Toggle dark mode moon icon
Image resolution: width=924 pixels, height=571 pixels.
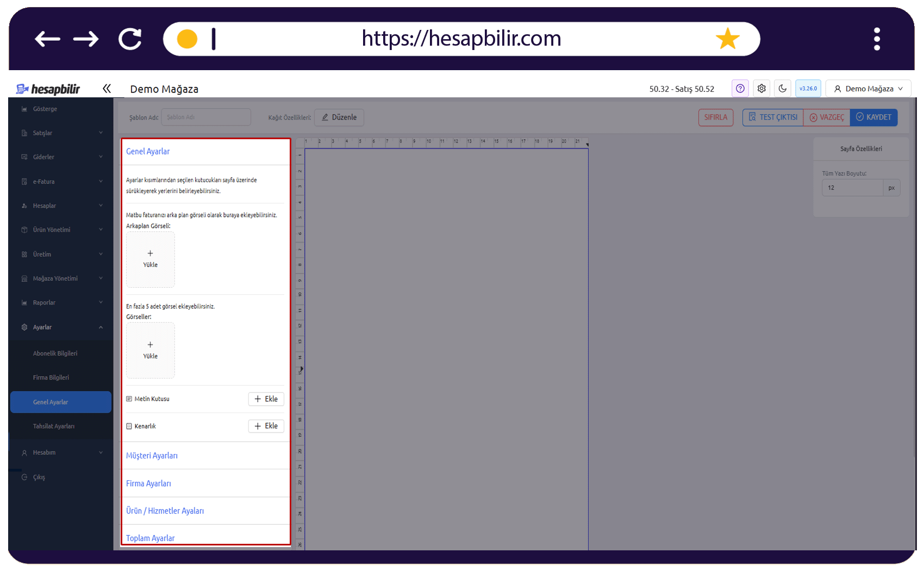pos(782,88)
